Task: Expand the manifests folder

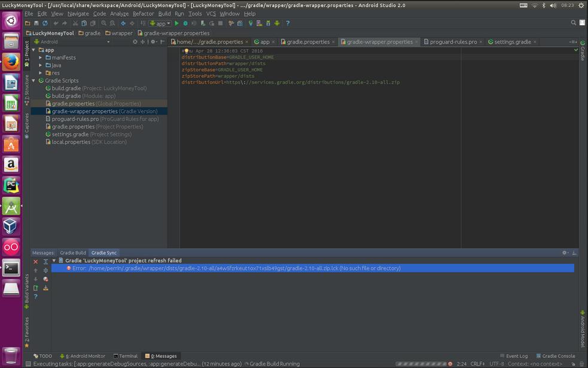Action: point(41,58)
